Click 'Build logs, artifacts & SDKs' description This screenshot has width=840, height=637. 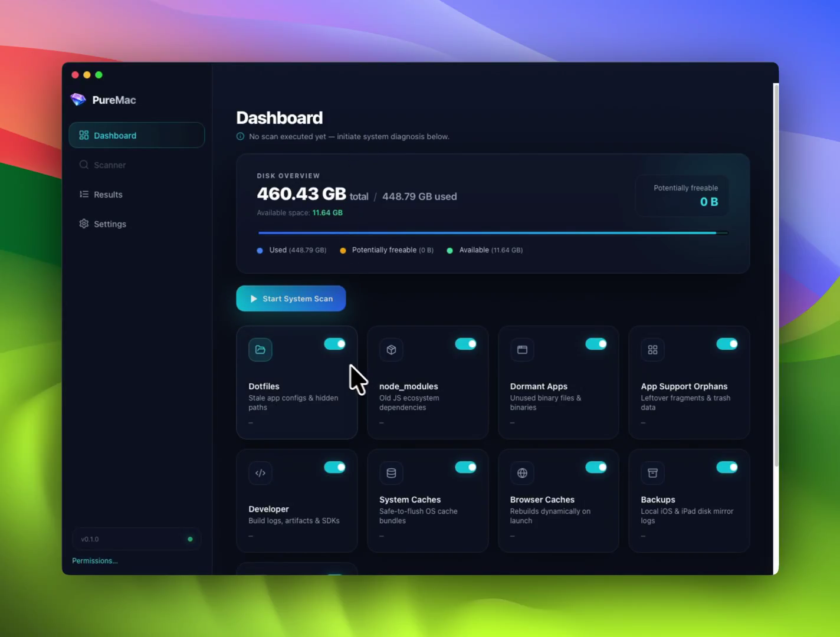(294, 521)
